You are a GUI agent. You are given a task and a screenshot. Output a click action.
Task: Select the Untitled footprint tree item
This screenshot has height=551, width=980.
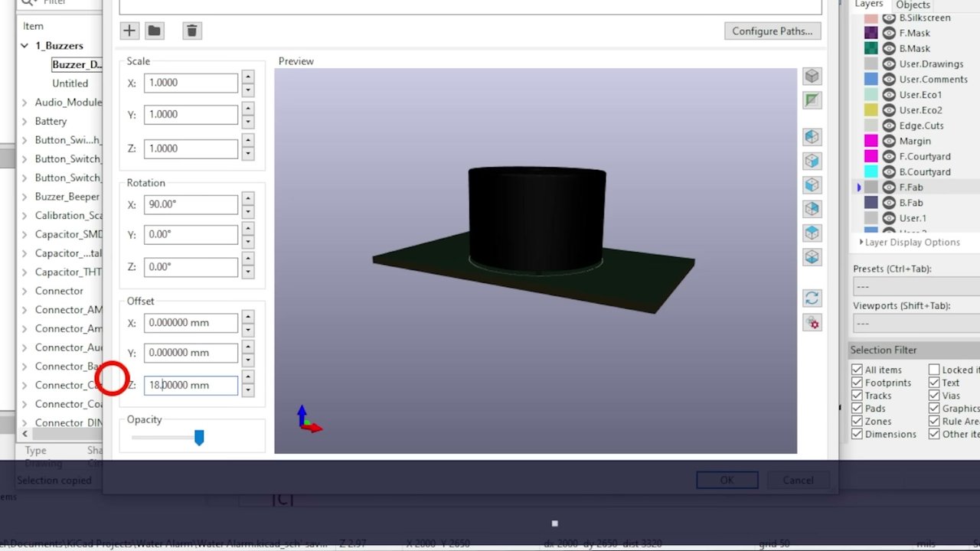click(70, 83)
